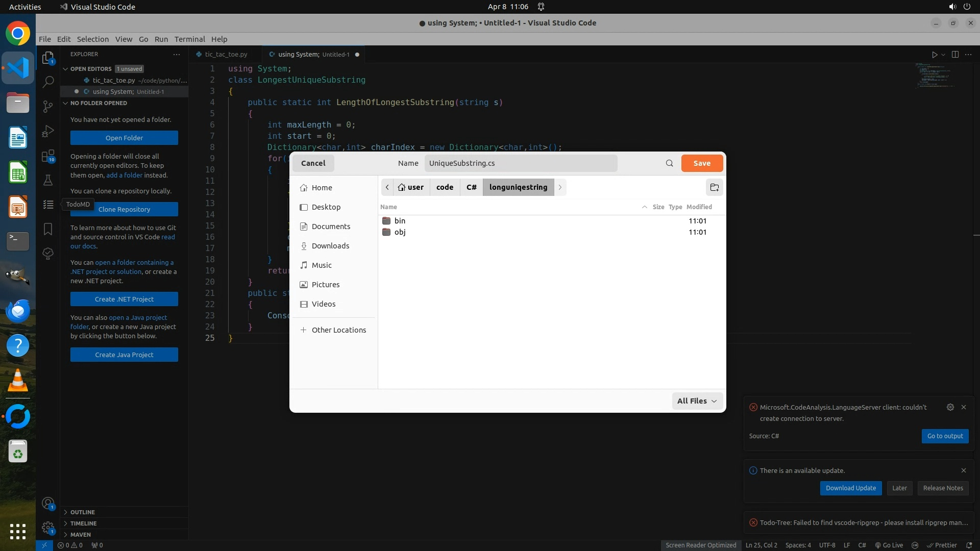The width and height of the screenshot is (980, 551).
Task: Open settings gear on language server notification
Action: tap(950, 407)
